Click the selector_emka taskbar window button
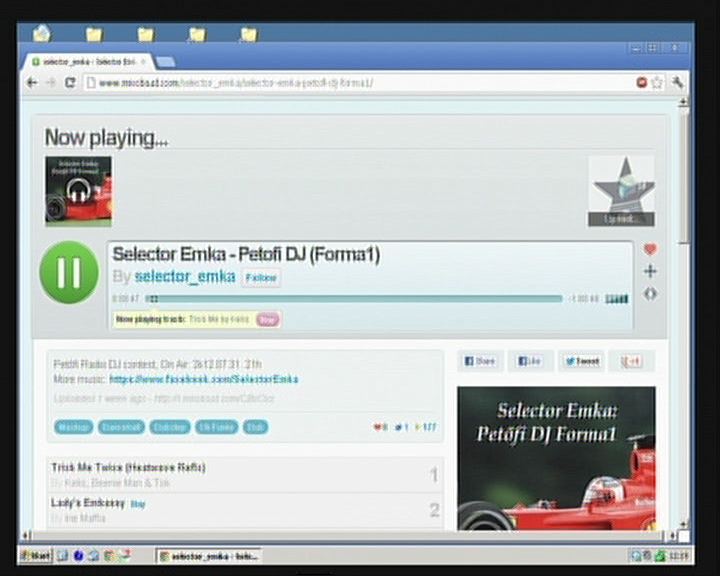720x576 pixels. coord(209,556)
